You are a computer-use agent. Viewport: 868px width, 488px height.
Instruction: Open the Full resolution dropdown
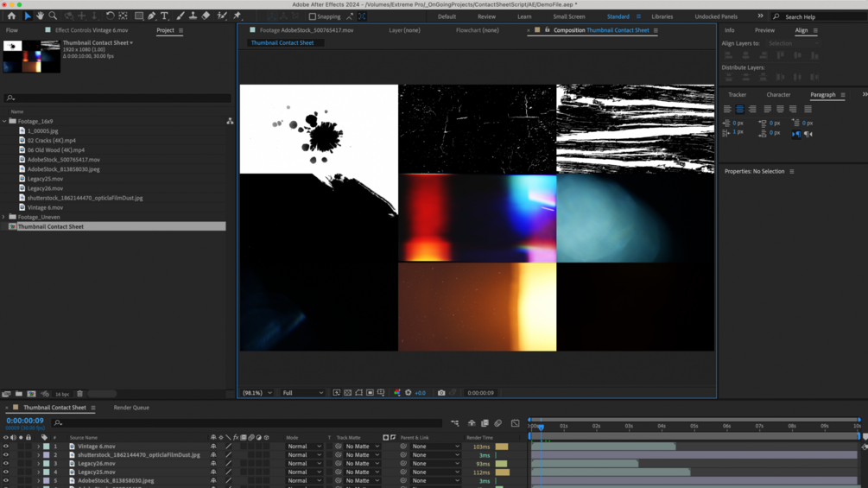tap(303, 393)
